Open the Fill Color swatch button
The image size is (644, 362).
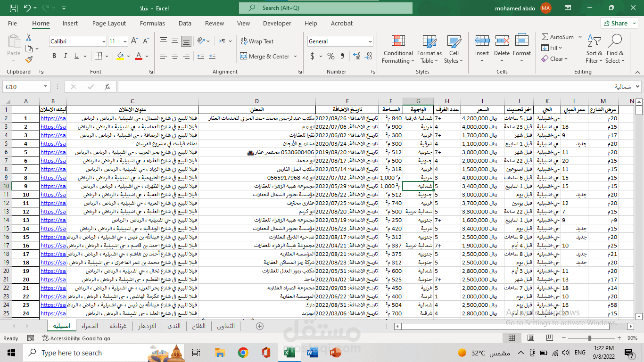click(x=120, y=56)
